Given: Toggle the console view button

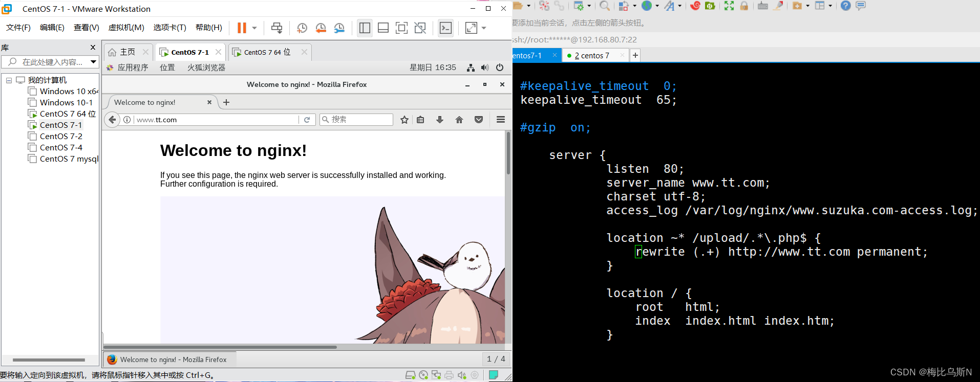Looking at the screenshot, I should (x=446, y=28).
